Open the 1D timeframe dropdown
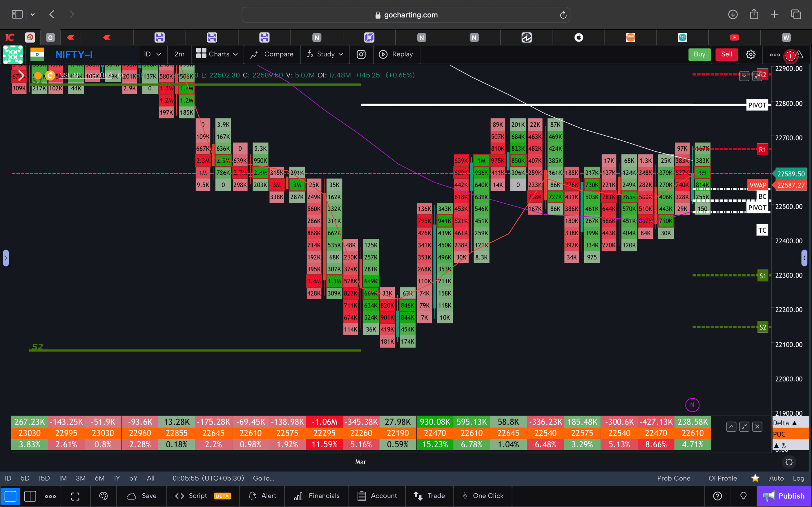812x507 pixels. tap(152, 54)
